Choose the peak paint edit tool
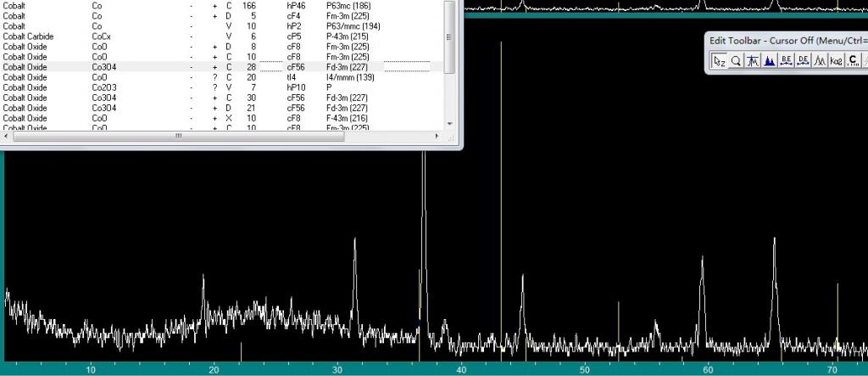Image resolution: width=868 pixels, height=376 pixels. click(753, 60)
